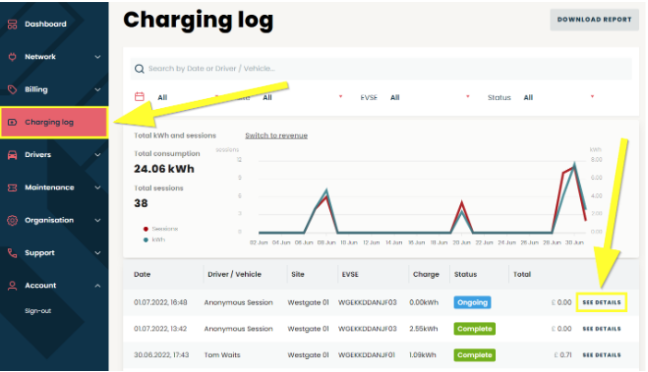The height and width of the screenshot is (372, 648).
Task: Click the 30.06.2022, 17:43 date cell
Action: 161,355
